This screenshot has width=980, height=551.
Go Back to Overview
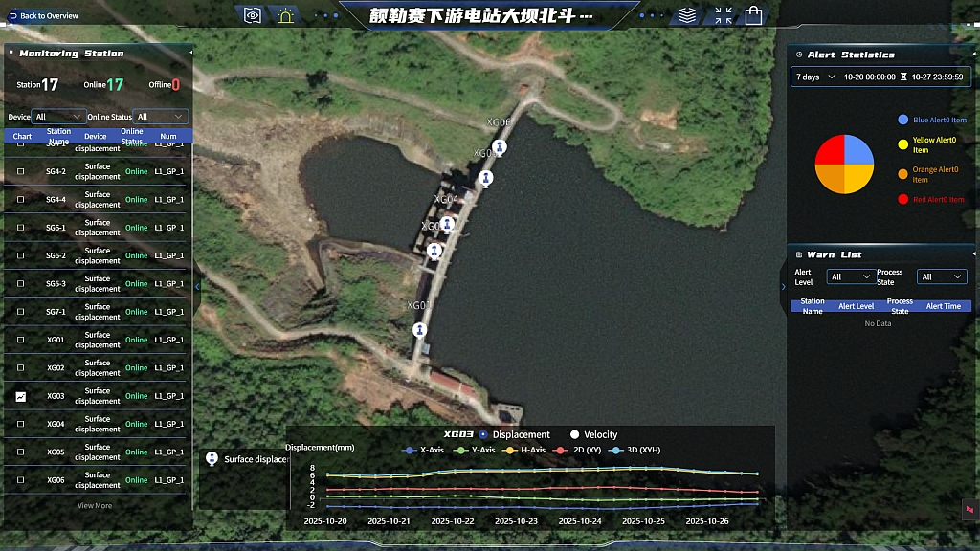pos(43,15)
